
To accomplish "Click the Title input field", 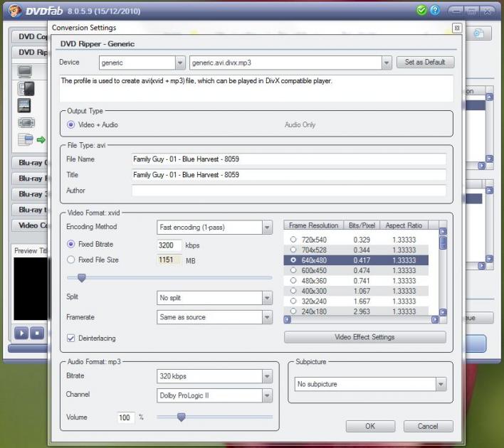I will [288, 175].
